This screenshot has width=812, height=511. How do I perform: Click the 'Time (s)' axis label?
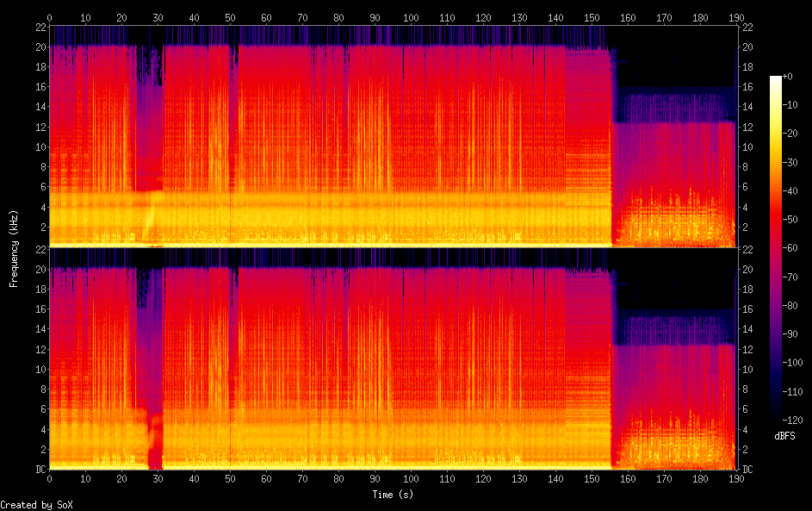(x=392, y=495)
